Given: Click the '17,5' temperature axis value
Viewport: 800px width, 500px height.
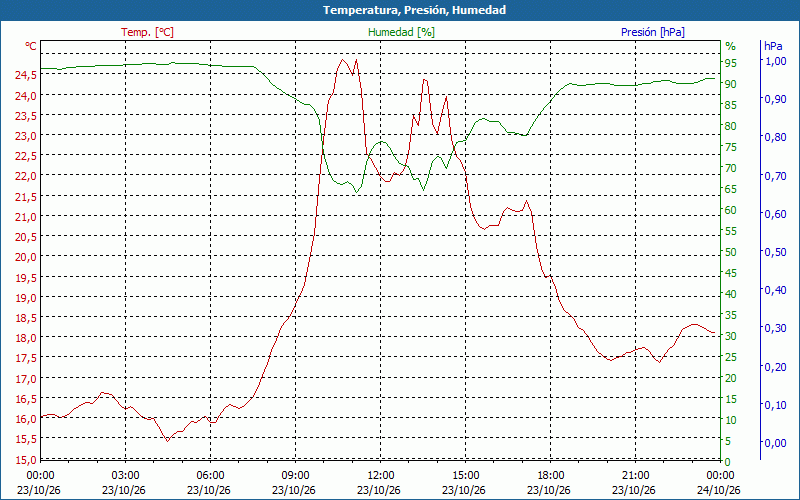Looking at the screenshot, I should click(26, 358).
